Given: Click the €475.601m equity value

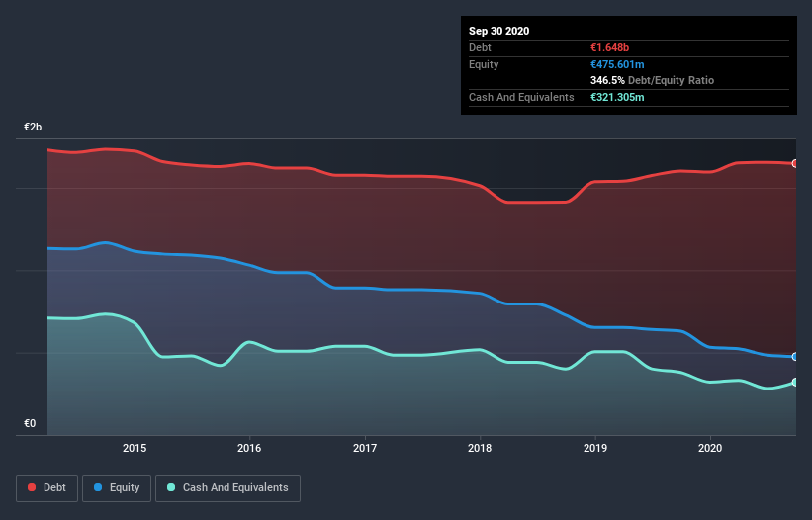Looking at the screenshot, I should tap(617, 64).
